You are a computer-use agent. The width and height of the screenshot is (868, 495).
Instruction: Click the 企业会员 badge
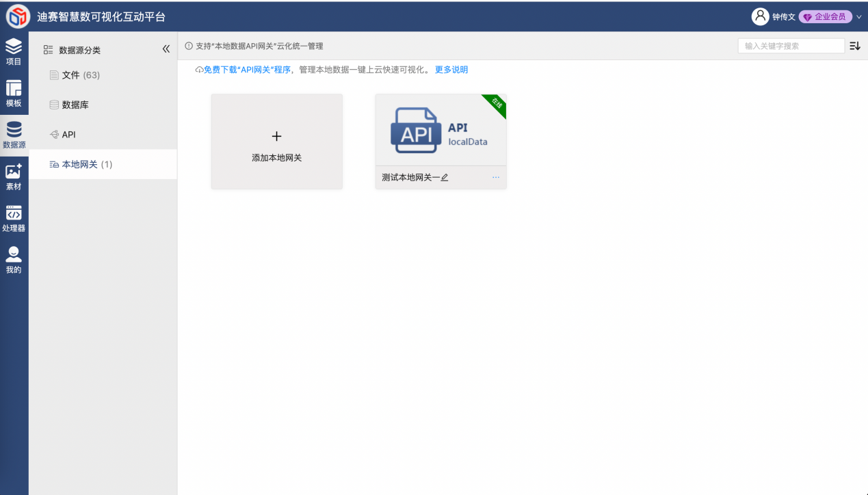(825, 16)
